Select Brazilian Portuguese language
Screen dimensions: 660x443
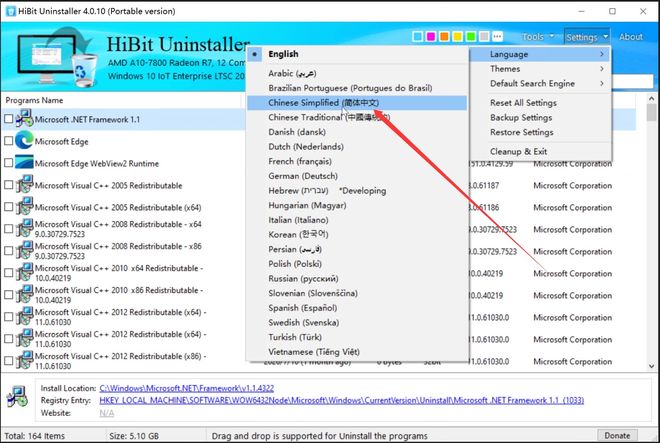357,88
